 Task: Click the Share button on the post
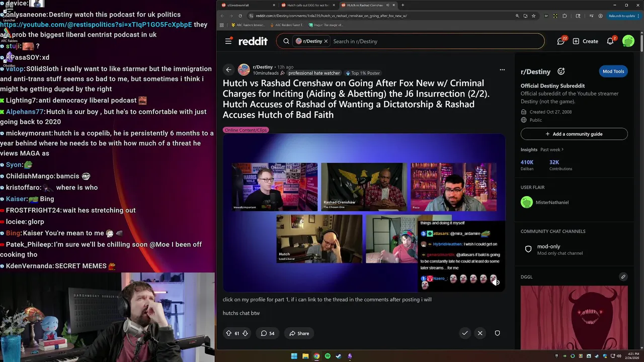299,333
